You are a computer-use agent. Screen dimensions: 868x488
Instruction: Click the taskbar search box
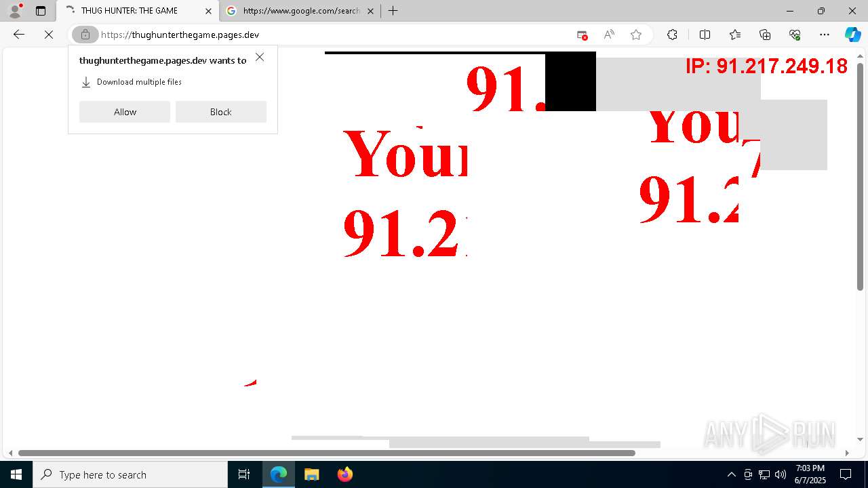click(x=130, y=474)
